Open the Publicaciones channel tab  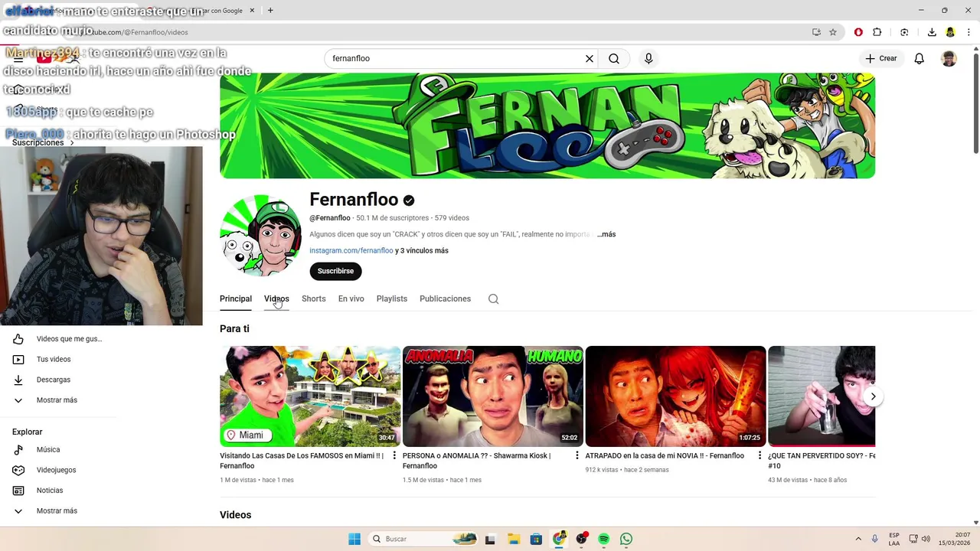click(x=445, y=299)
